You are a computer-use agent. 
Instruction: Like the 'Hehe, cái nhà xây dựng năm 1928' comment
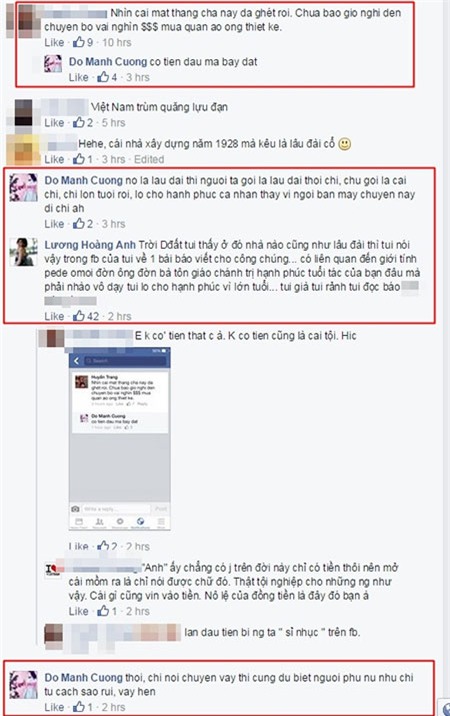point(54,159)
